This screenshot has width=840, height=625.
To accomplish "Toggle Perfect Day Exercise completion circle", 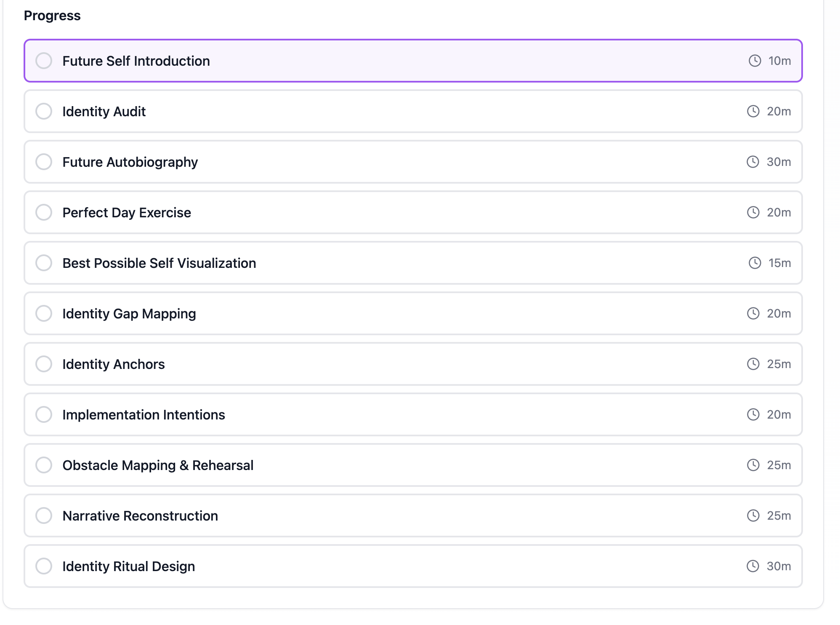I will tap(44, 212).
